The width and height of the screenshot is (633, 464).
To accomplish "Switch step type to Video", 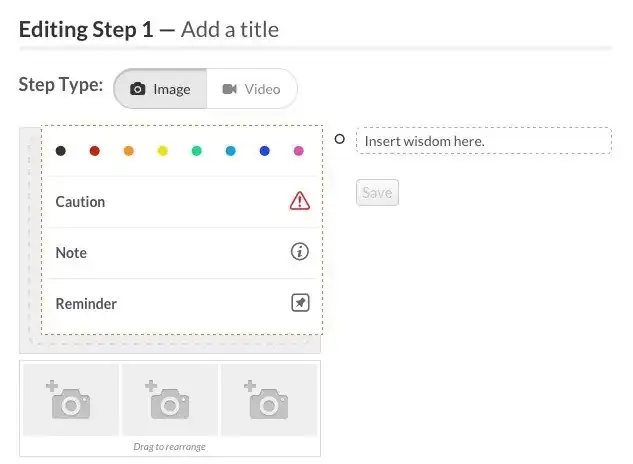I will pyautogui.click(x=251, y=89).
